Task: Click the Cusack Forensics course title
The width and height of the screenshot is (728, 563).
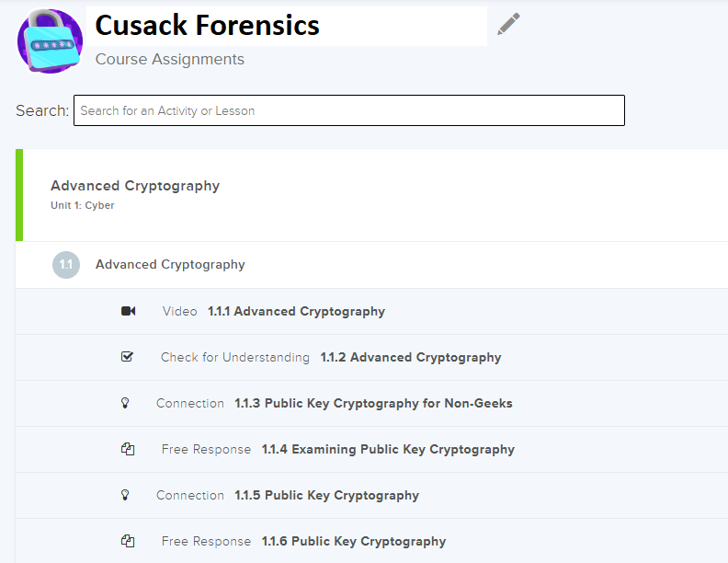Action: pyautogui.click(x=208, y=25)
